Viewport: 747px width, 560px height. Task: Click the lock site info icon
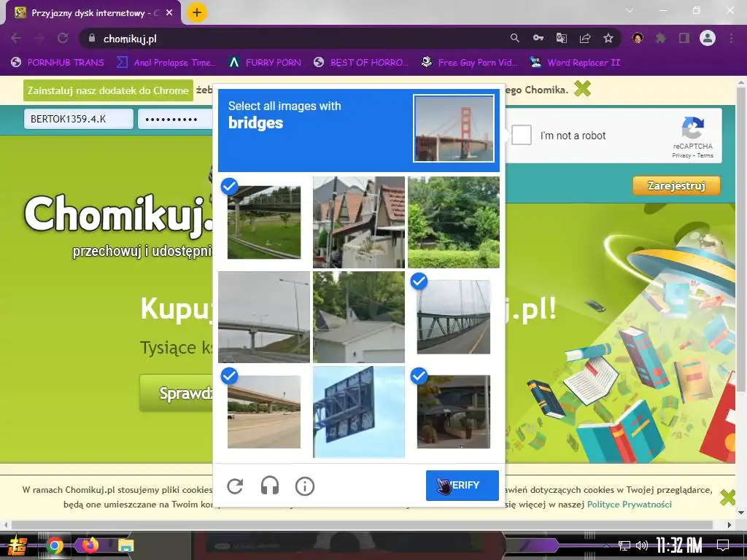pyautogui.click(x=92, y=38)
